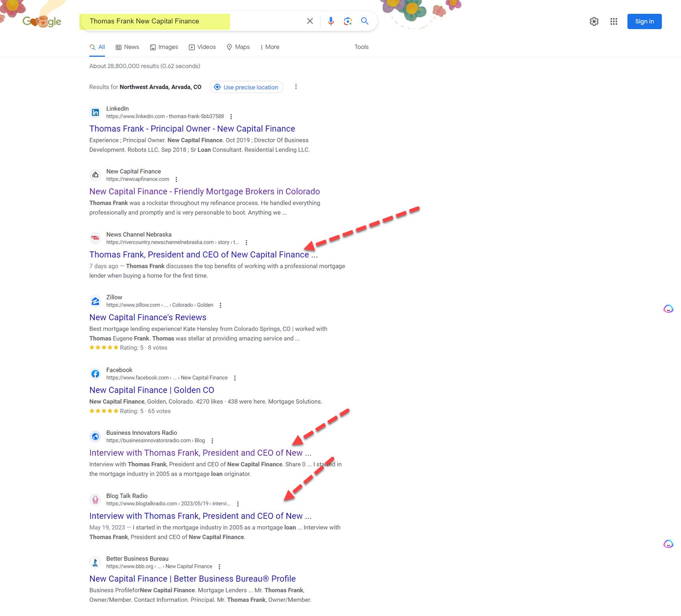Screen dimensions: 681x616
Task: Open the settings gear icon
Action: point(594,22)
